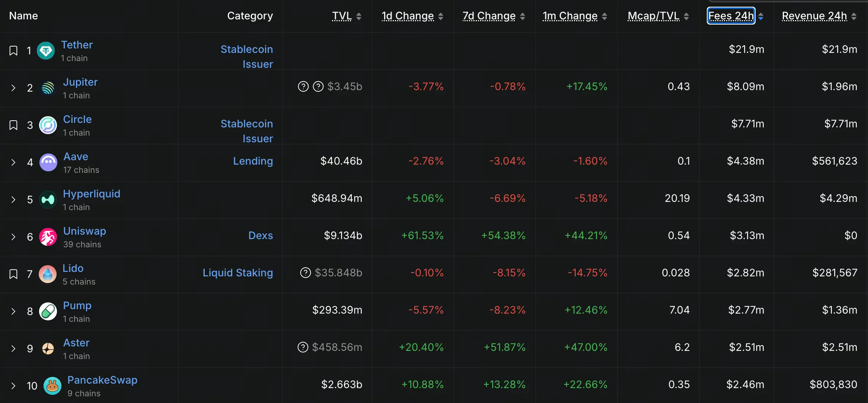Image resolution: width=868 pixels, height=403 pixels.
Task: Open the Lido protocol link
Action: pos(73,268)
